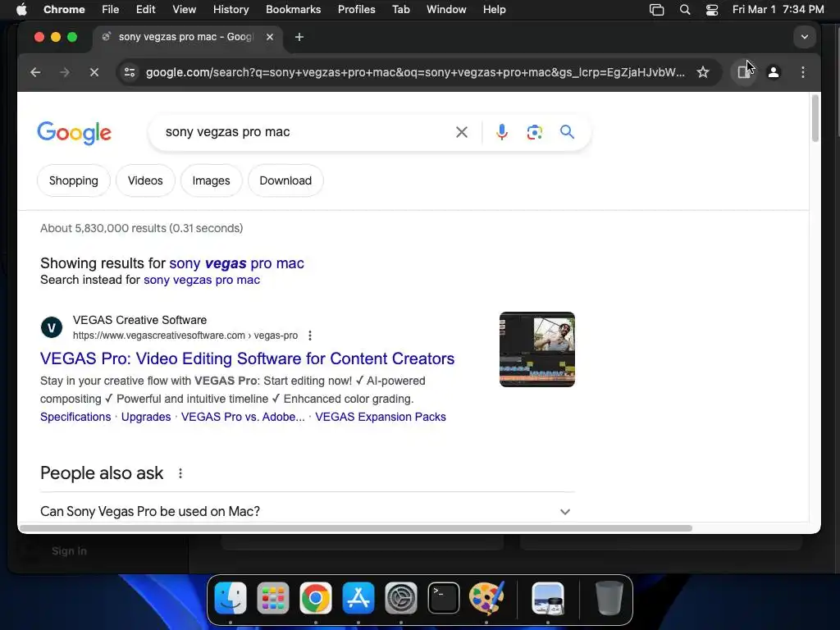Image resolution: width=840 pixels, height=630 pixels.
Task: Click the VEGAS Creative Software favicon
Action: [x=52, y=327]
